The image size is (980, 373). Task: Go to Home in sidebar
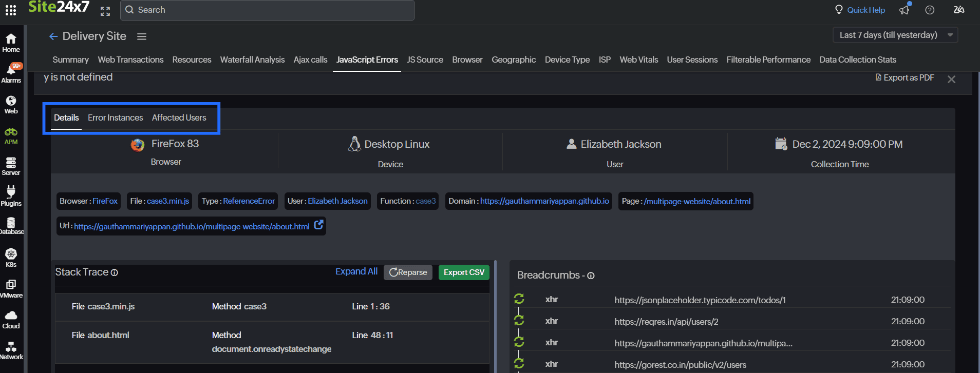coord(11,43)
